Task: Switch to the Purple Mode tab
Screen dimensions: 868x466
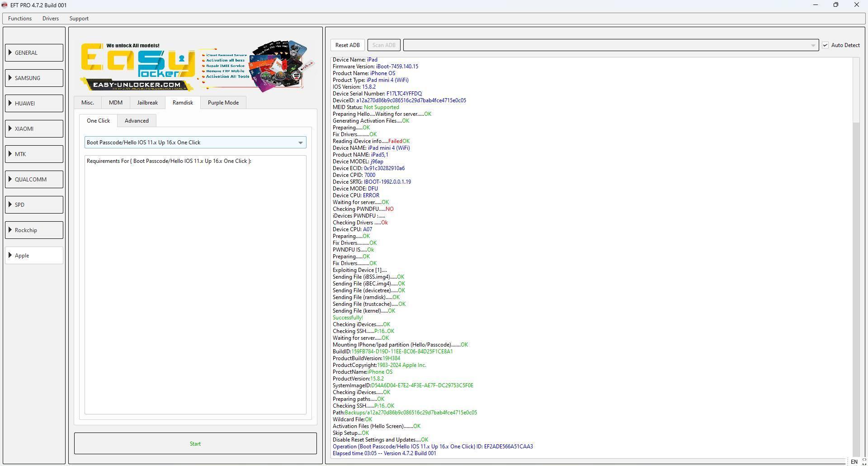Action: point(223,103)
